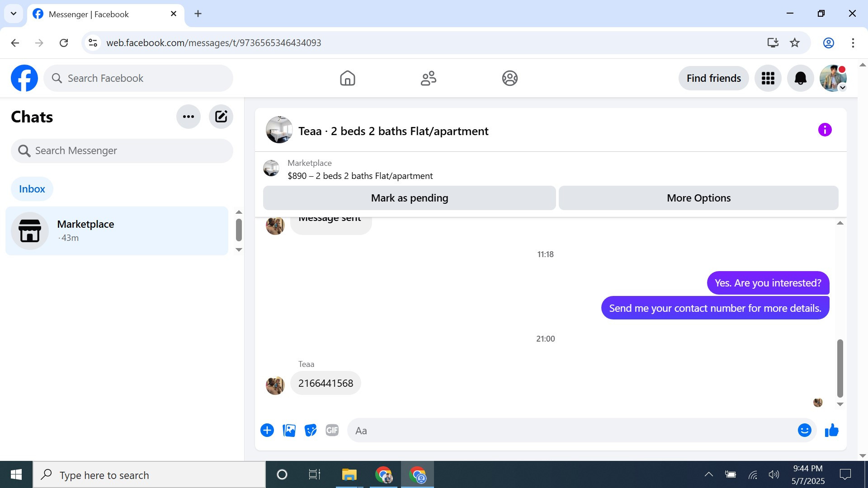Open the emoji picker in message box
Viewport: 868px width, 488px height.
(x=804, y=431)
